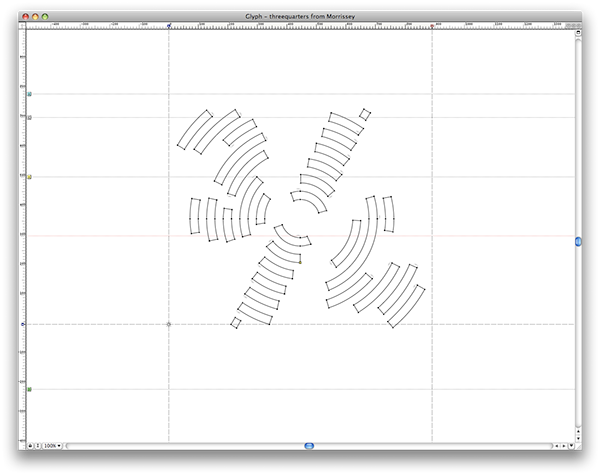The height and width of the screenshot is (475, 600).
Task: Click the top cyan alignment zone marker
Action: pos(29,94)
